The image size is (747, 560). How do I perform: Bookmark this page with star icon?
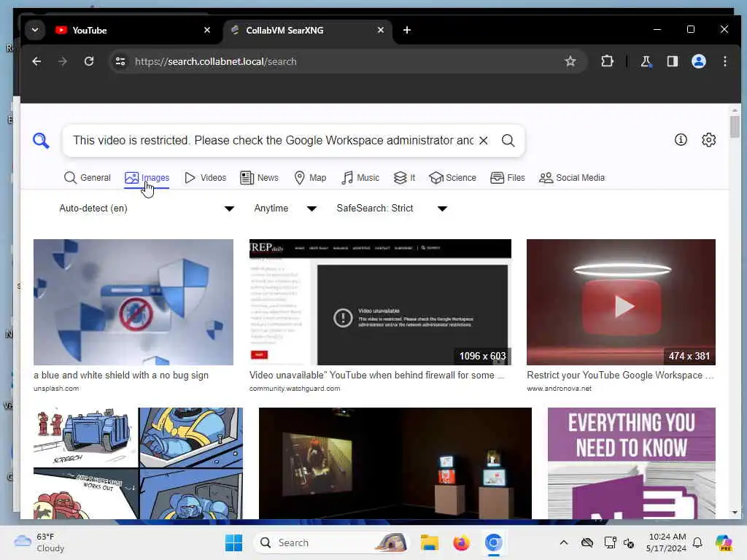click(x=570, y=61)
